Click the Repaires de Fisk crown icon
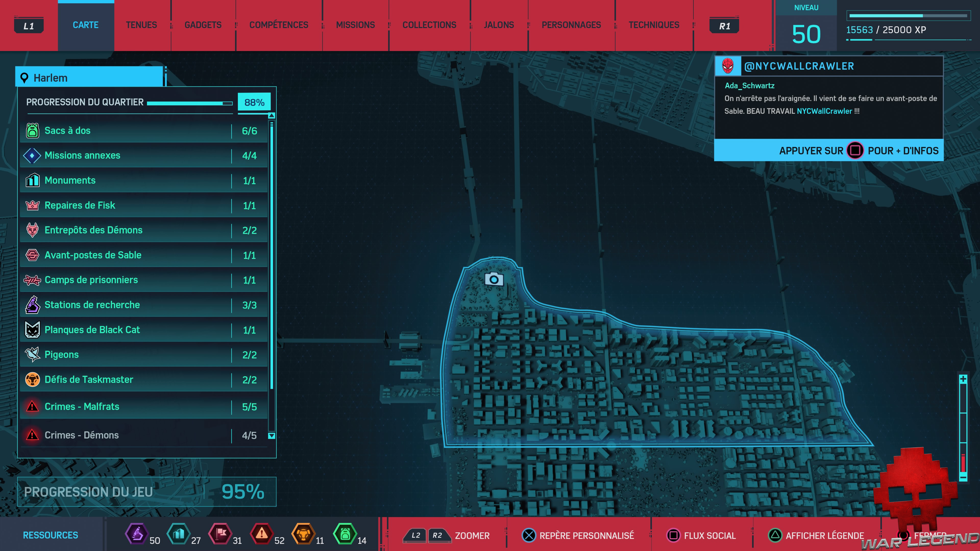This screenshot has width=980, height=551. pos(32,205)
